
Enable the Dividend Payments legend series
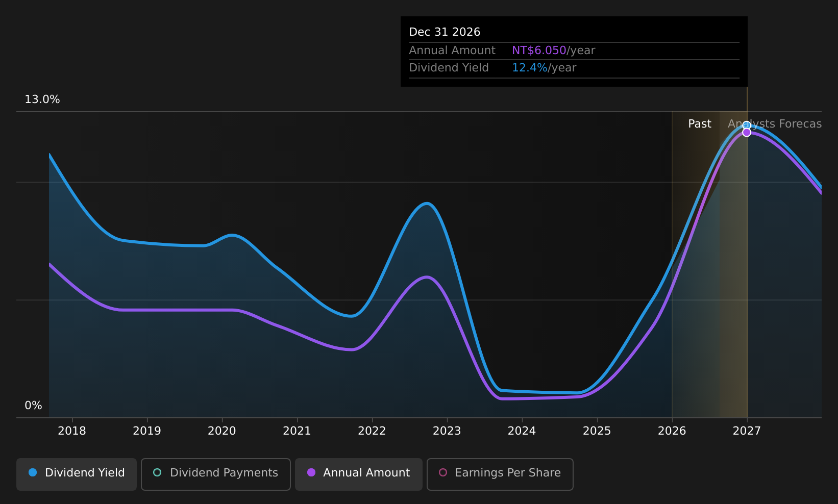216,474
